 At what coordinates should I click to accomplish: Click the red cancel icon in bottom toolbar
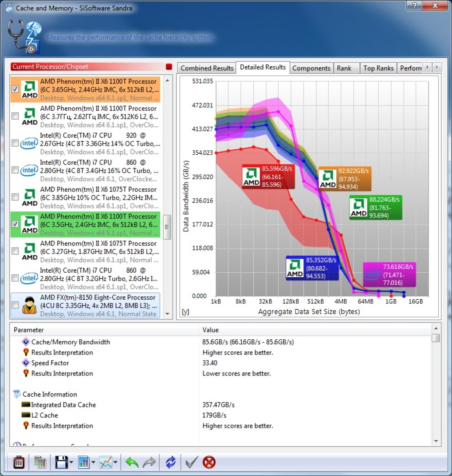coord(209,462)
